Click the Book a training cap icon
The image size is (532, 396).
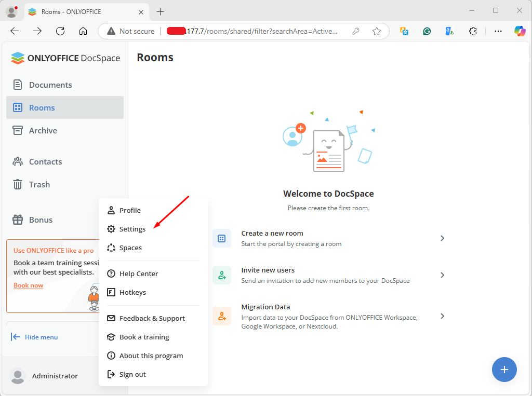(x=111, y=337)
